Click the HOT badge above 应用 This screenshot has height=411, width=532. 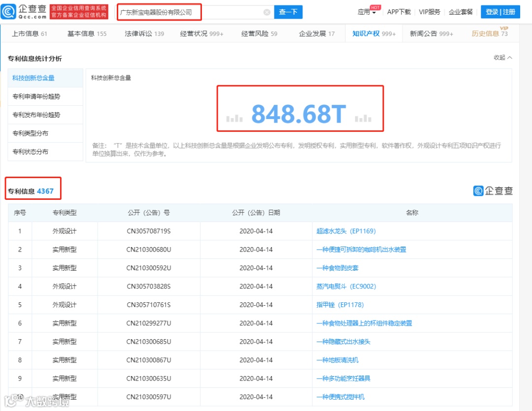coord(375,7)
